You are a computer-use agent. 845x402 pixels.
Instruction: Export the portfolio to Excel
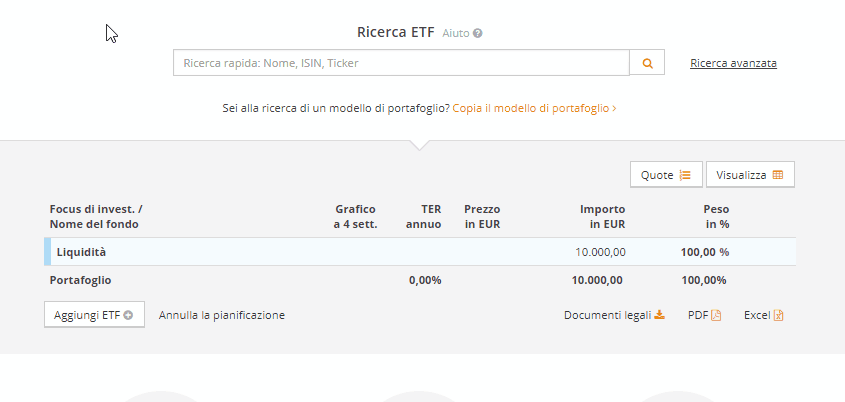coord(764,315)
